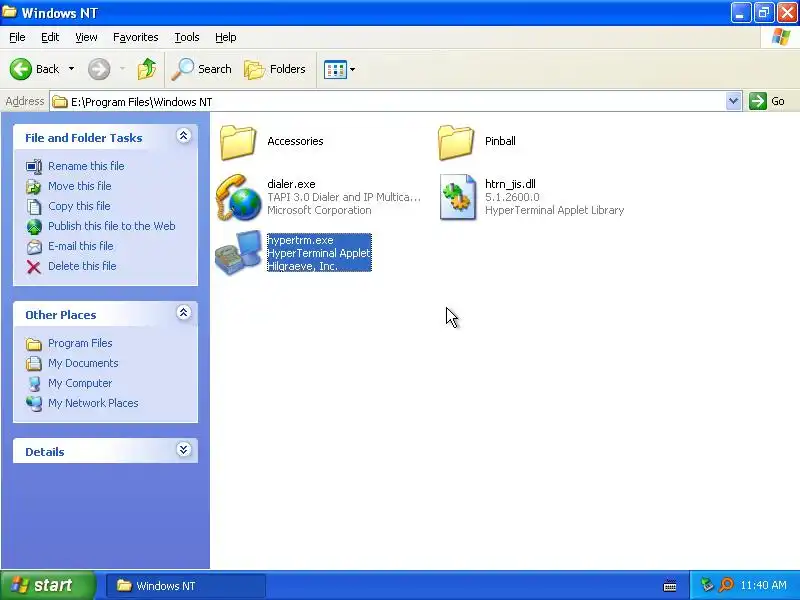The width and height of the screenshot is (800, 600).
Task: Click the My Documents icon in Other Places
Action: pos(34,363)
